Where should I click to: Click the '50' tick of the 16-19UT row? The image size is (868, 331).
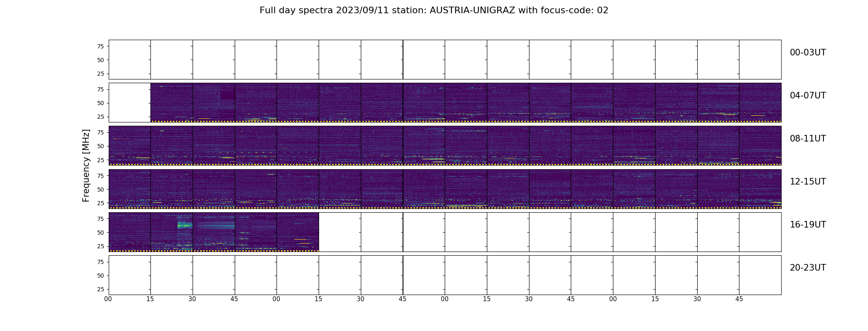click(100, 233)
